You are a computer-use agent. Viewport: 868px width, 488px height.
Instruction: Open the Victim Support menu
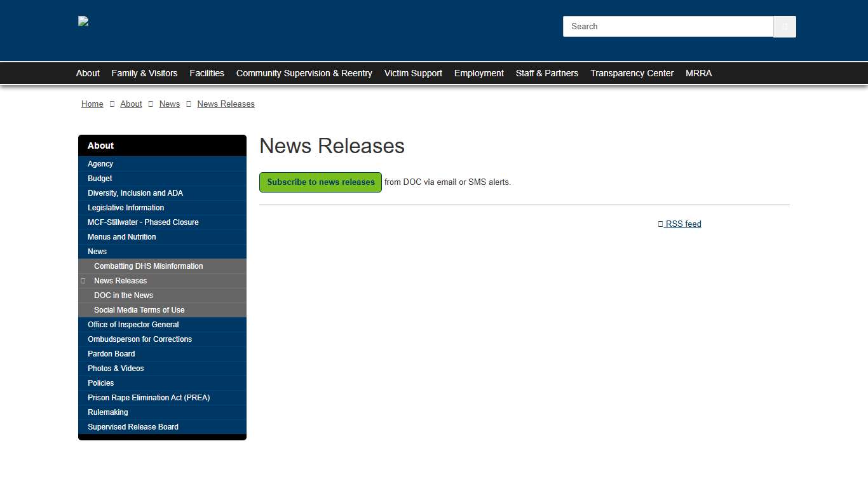coord(413,73)
